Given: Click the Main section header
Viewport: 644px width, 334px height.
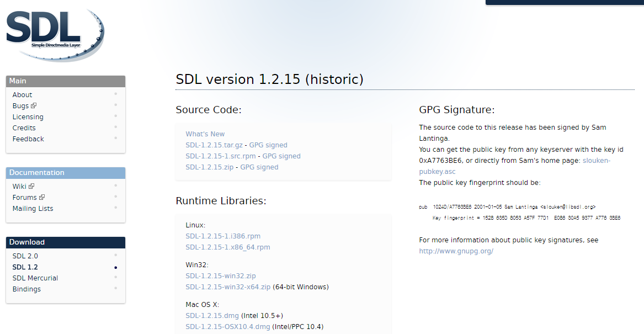Looking at the screenshot, I should click(66, 81).
